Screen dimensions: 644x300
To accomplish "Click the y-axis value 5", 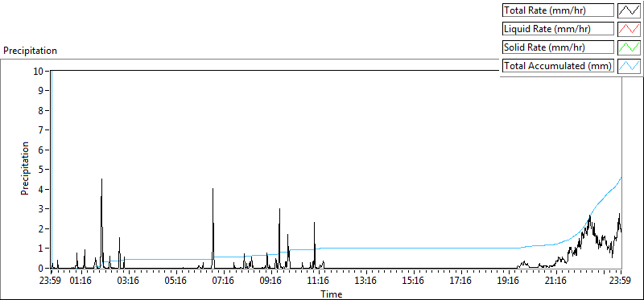I will coord(42,170).
